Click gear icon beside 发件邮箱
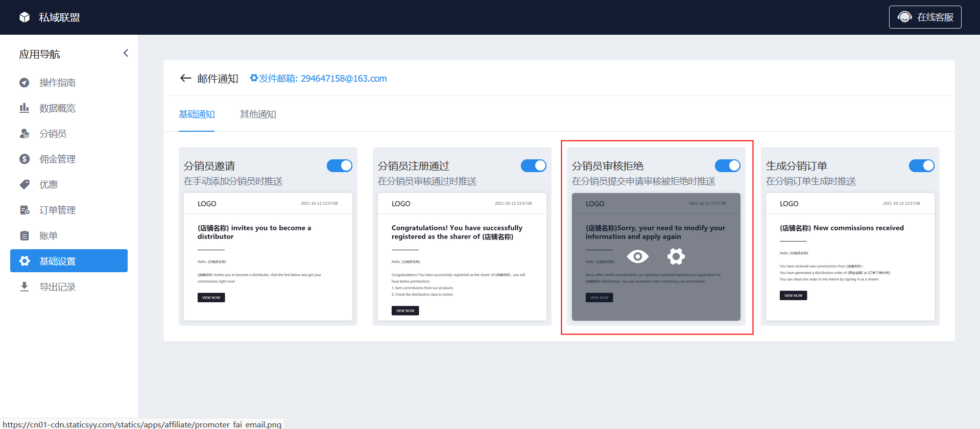 [254, 78]
